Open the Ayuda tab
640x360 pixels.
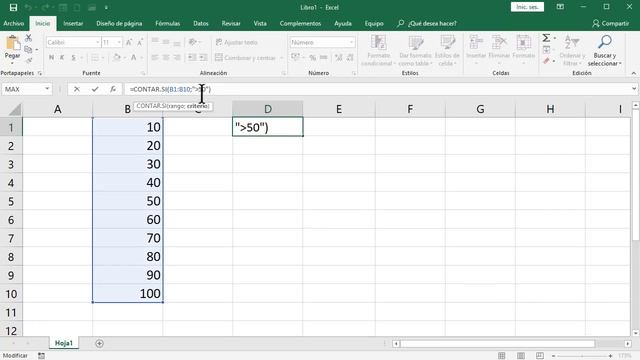(343, 23)
